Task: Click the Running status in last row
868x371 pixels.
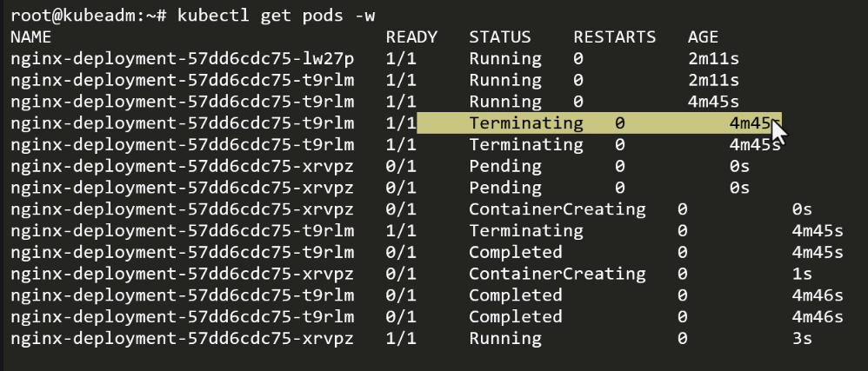Action: point(504,338)
